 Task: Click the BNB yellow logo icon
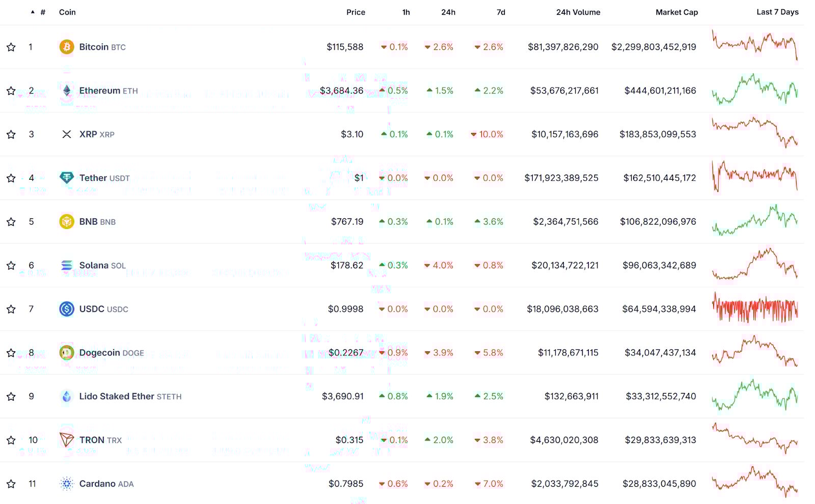pos(67,221)
